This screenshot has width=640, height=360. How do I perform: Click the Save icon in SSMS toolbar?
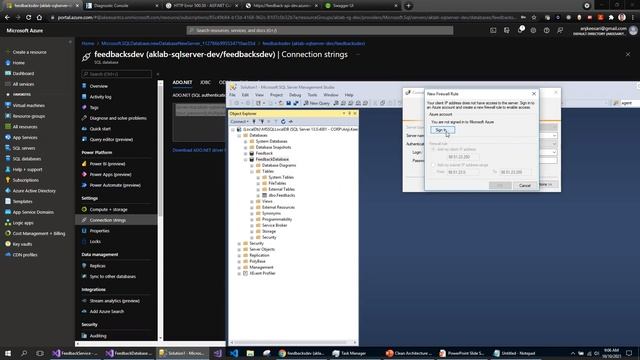tap(288, 103)
